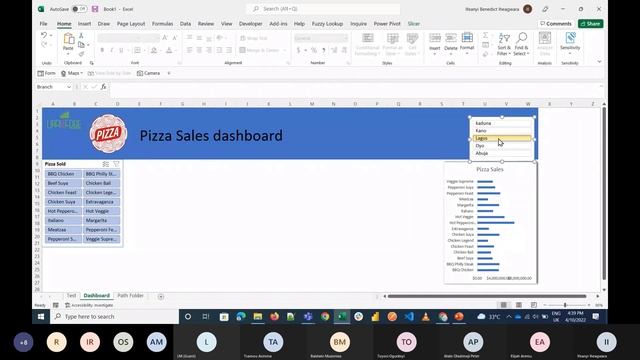Select BBQ Chicken in the slicer

63,174
